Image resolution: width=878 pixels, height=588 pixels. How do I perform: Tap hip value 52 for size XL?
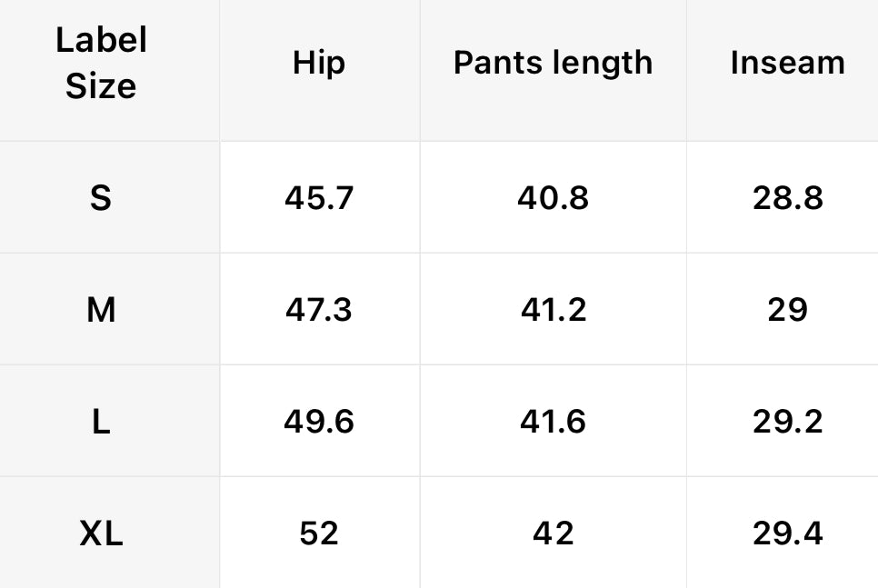(319, 533)
